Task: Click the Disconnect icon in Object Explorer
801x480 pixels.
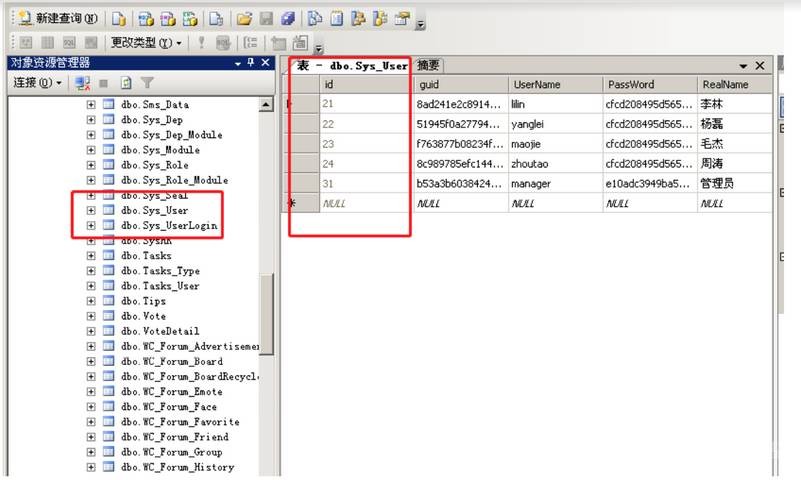Action: pyautogui.click(x=82, y=83)
